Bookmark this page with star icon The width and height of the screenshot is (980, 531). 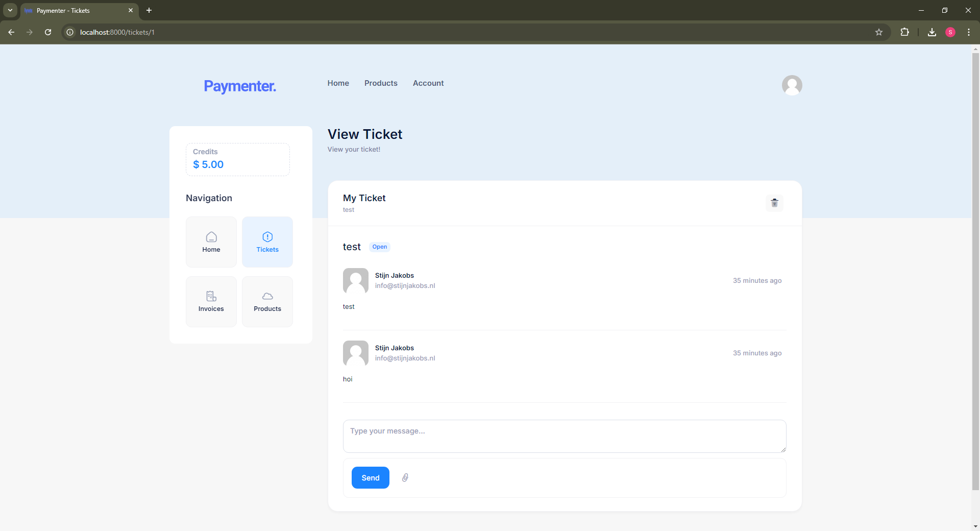[879, 32]
